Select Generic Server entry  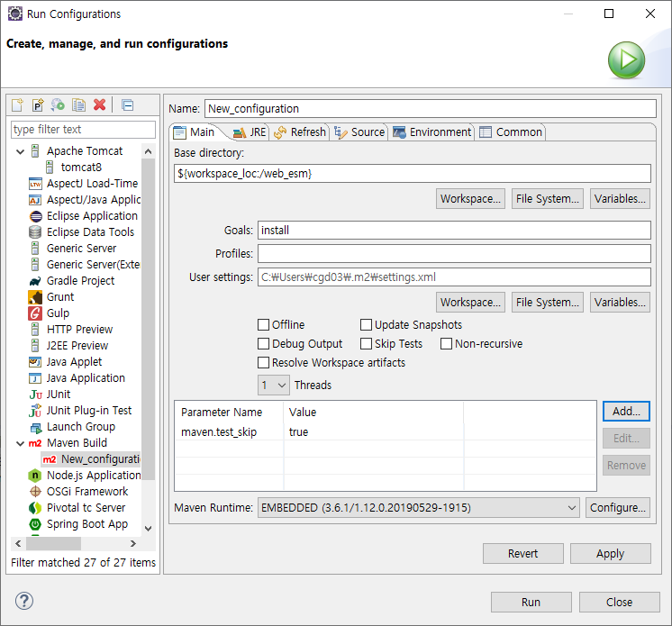81,249
